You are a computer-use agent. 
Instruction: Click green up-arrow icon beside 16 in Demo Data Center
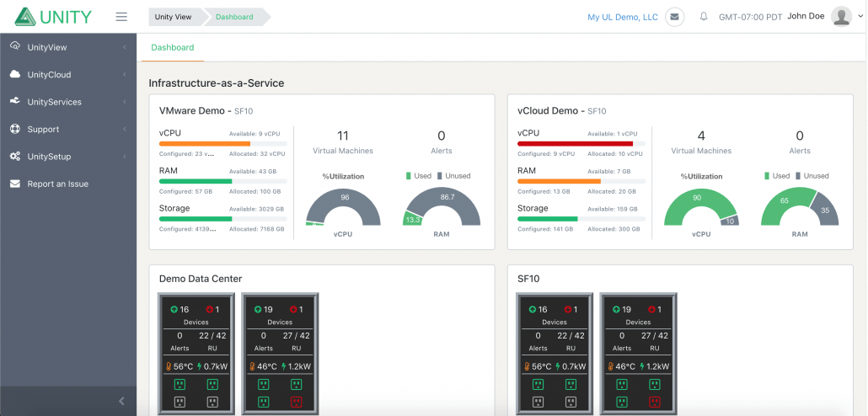(174, 309)
